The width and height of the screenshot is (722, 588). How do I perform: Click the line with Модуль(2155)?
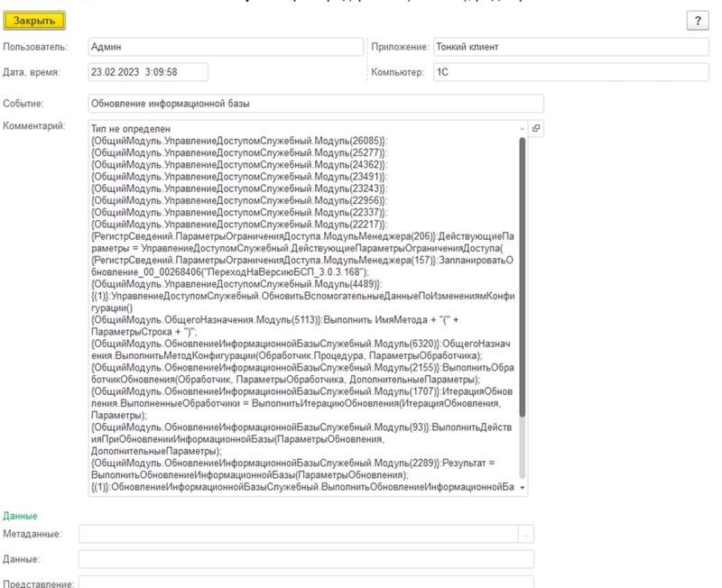[302, 368]
